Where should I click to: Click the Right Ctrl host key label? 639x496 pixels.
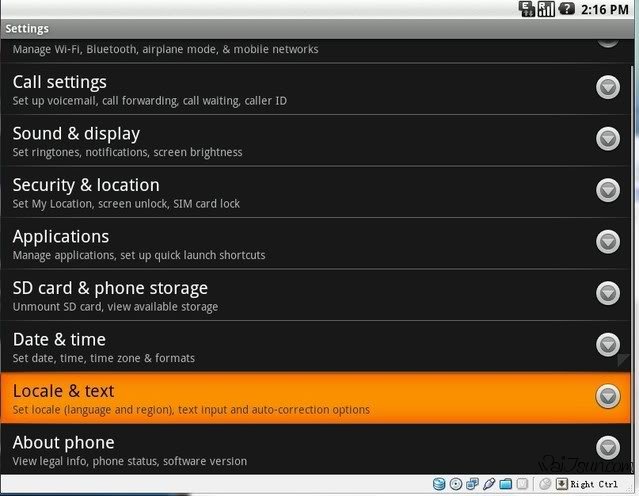[x=594, y=484]
